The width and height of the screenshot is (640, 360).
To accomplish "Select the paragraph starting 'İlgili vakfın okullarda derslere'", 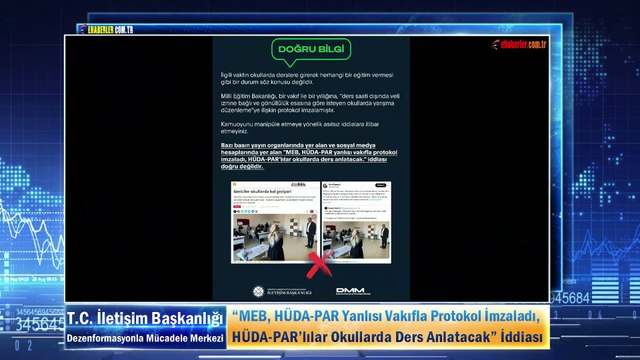I will (307, 78).
